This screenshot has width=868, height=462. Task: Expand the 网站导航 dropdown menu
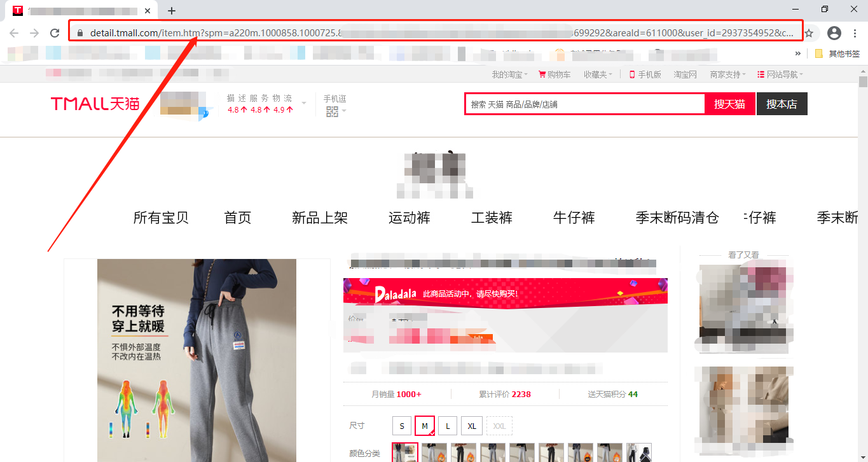tap(780, 74)
